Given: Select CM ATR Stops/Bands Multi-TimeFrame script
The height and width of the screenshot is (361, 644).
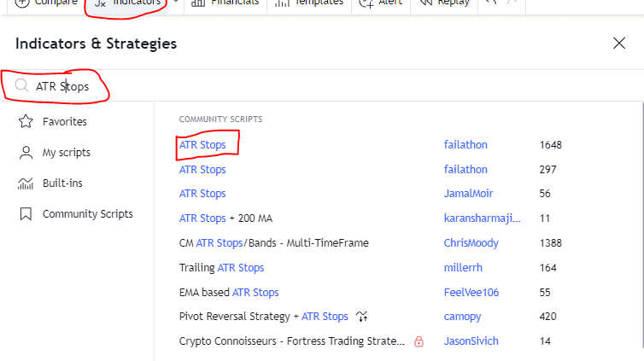Looking at the screenshot, I should click(273, 243).
